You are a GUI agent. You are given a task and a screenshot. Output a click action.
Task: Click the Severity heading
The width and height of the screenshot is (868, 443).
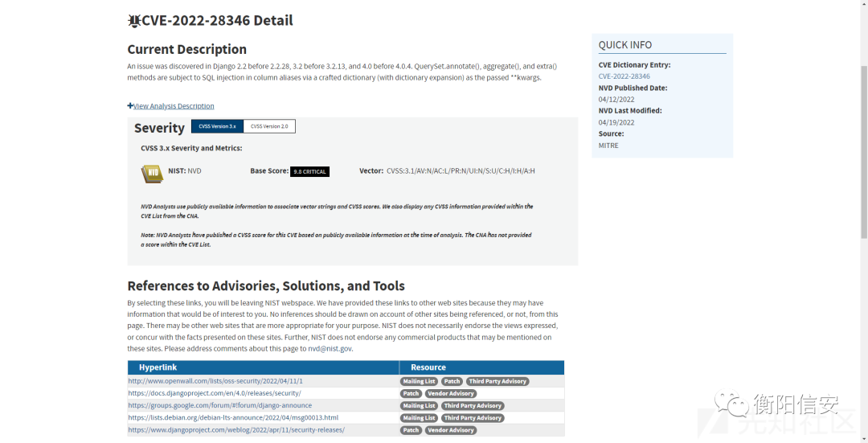159,128
